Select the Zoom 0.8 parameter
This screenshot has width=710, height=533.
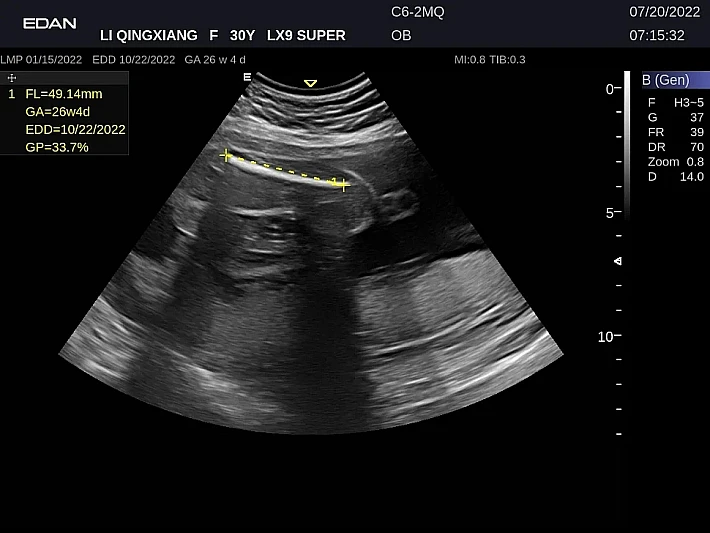[x=675, y=162]
